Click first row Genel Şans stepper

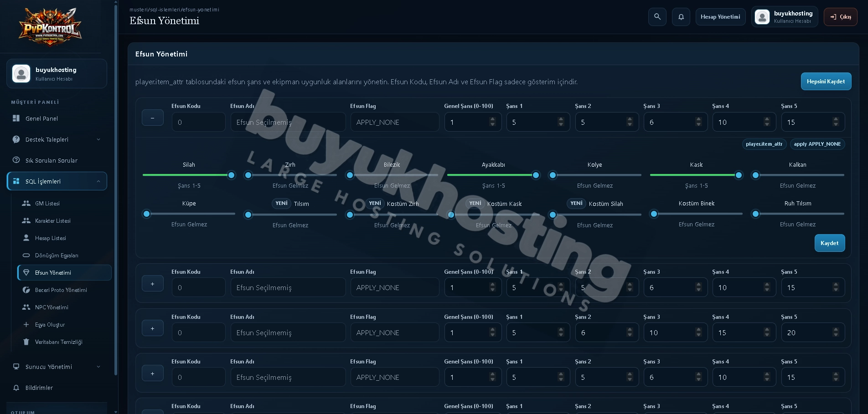(492, 122)
